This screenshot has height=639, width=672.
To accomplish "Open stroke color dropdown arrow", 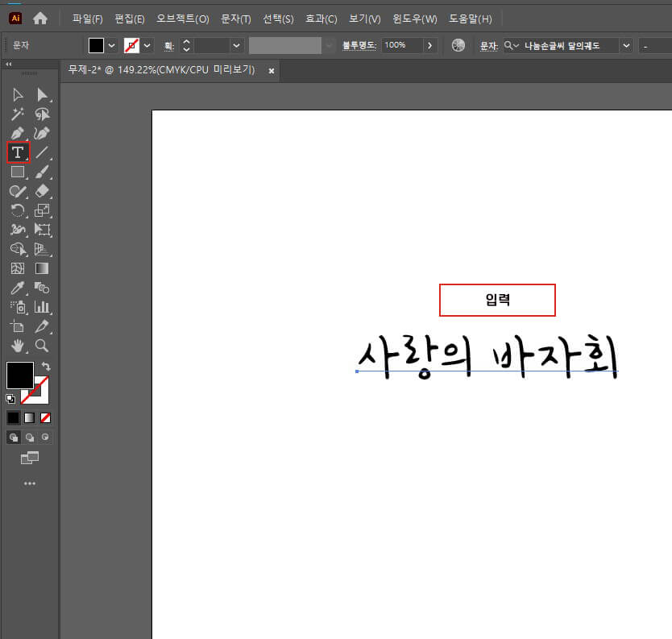I will tap(147, 45).
